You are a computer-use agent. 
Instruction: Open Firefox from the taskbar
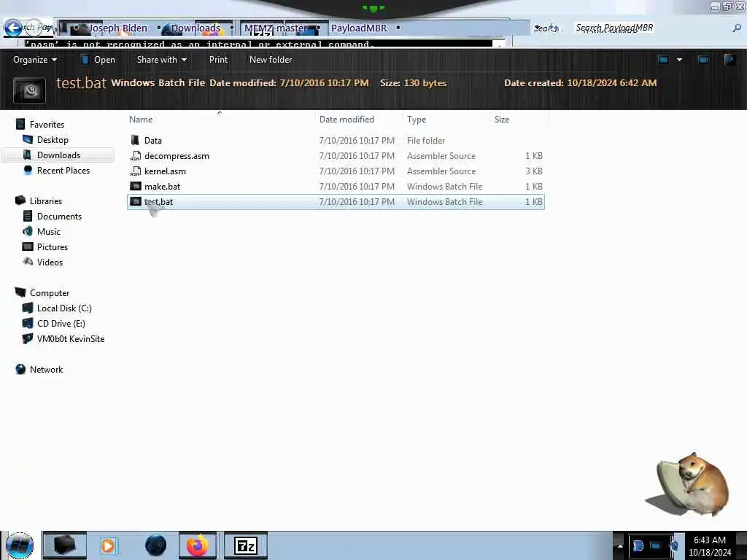click(197, 545)
